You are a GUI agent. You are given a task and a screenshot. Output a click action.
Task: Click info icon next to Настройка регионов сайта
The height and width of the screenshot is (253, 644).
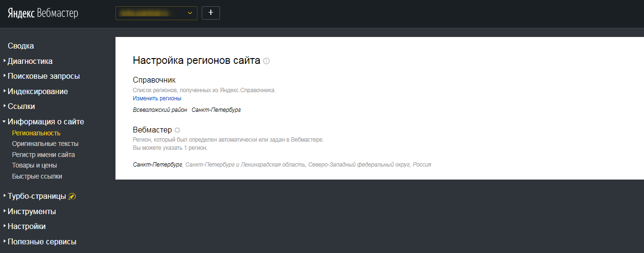tap(267, 61)
